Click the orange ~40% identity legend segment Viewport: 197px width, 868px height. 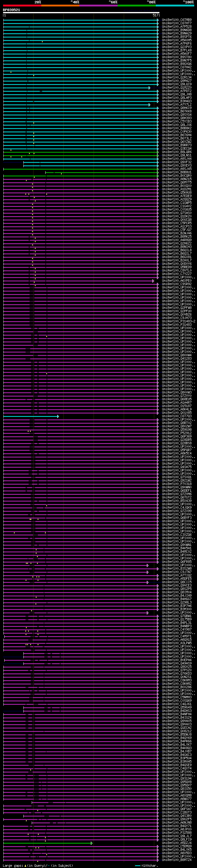[x=60, y=6]
